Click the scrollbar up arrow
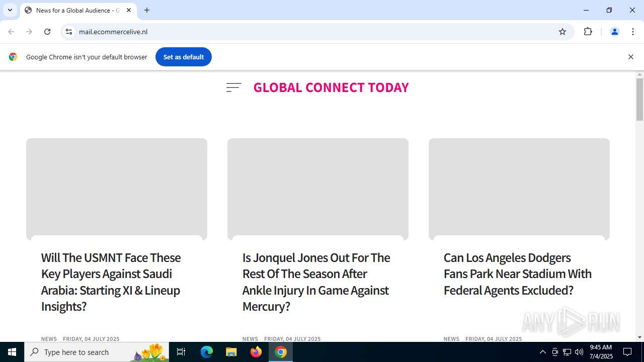Viewport: 644px width, 362px height. click(639, 74)
